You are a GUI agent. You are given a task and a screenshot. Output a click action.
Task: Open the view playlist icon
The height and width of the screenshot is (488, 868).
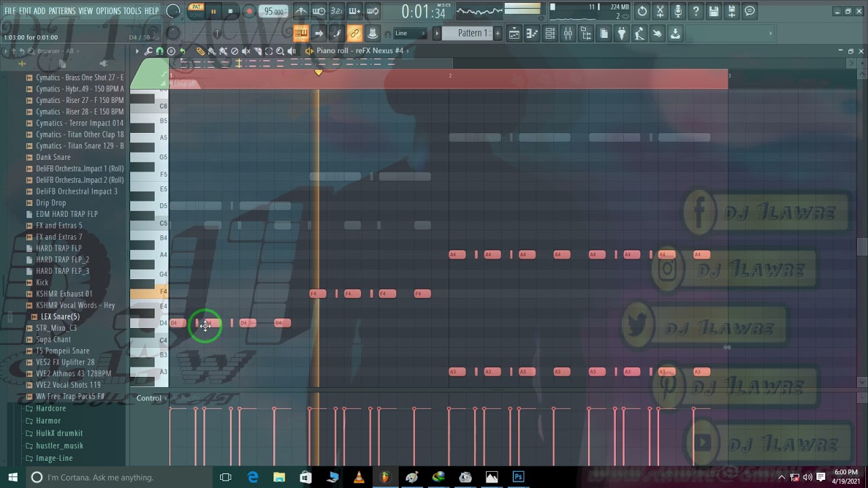[x=514, y=33]
